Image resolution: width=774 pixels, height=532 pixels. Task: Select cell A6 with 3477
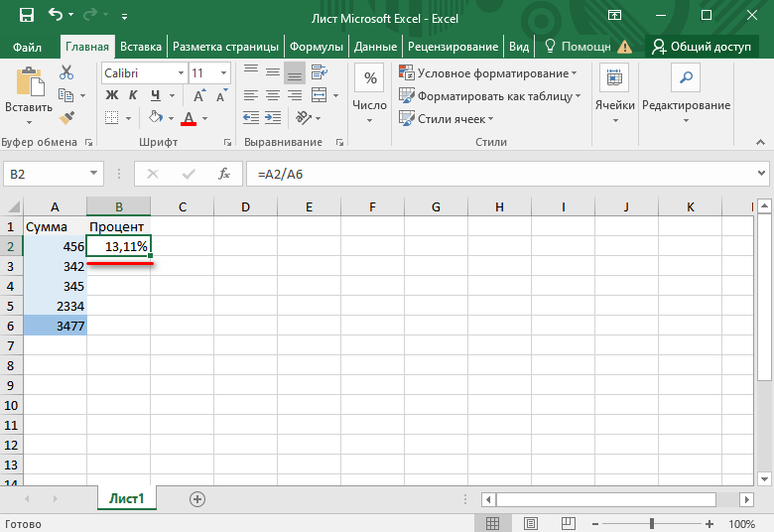point(56,326)
